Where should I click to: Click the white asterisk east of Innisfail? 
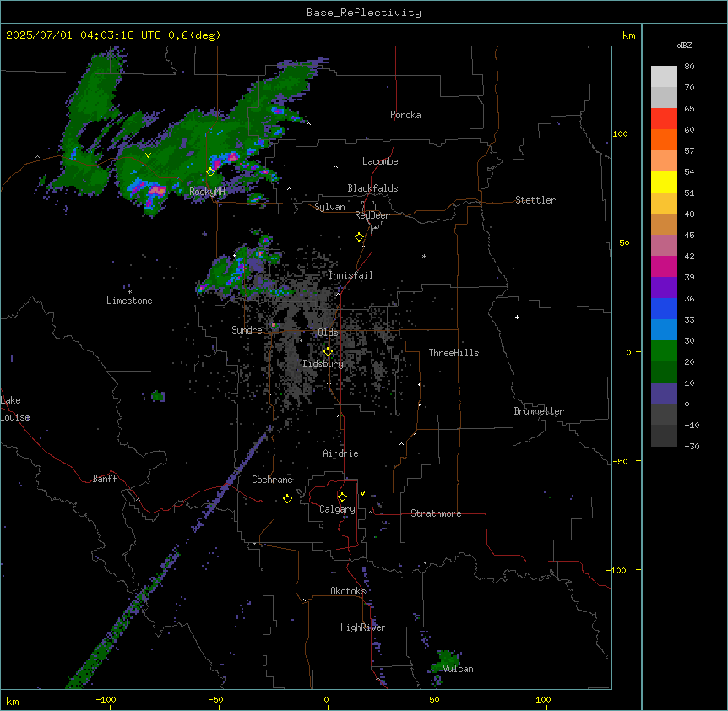point(424,256)
